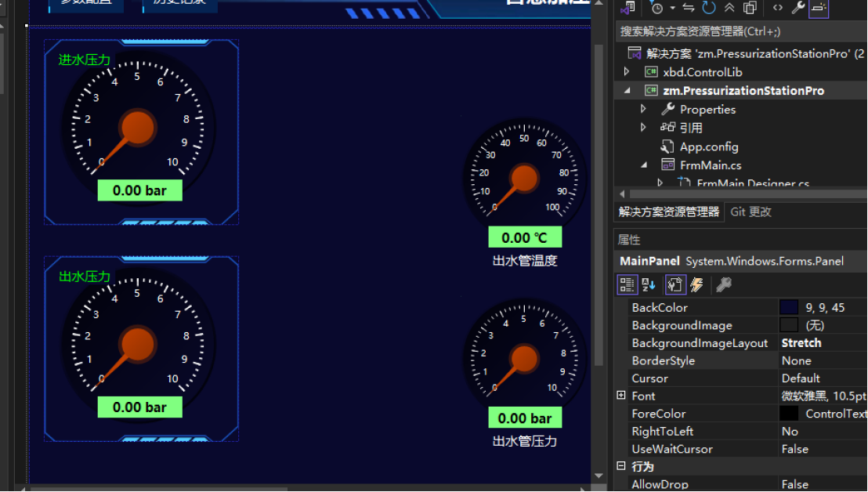Switch to Git 更改 tab
Viewport: 868px width, 492px height.
tap(750, 212)
